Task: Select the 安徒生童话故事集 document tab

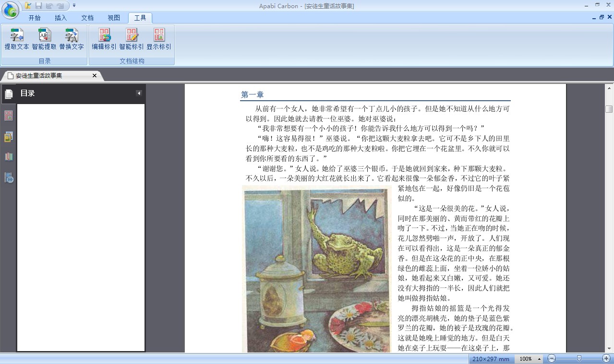Action: click(39, 76)
